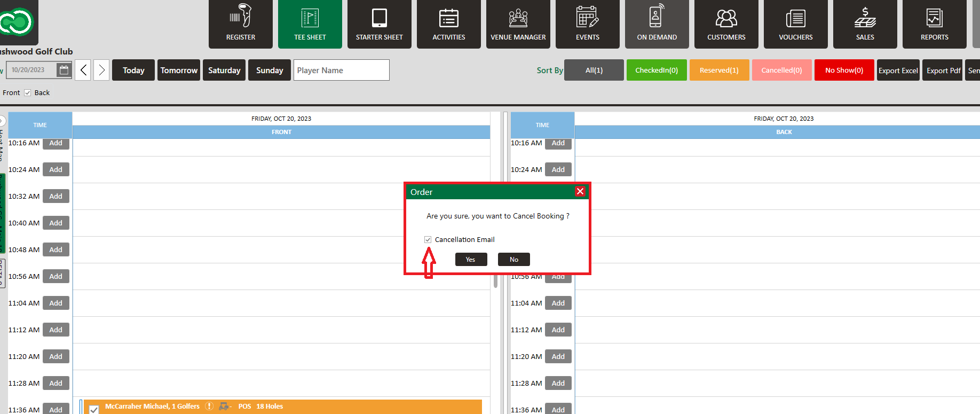This screenshot has height=414, width=980.
Task: Add booking at 11:28 AM Back
Action: 558,383
